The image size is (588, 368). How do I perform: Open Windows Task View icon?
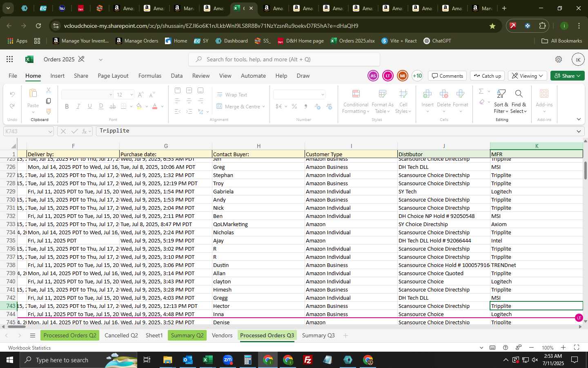(x=147, y=360)
